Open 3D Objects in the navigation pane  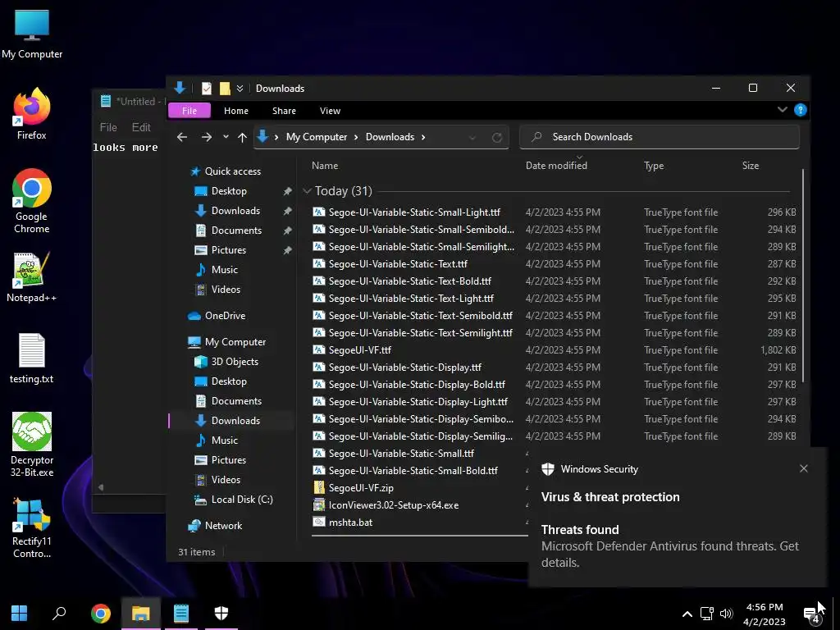pos(235,362)
